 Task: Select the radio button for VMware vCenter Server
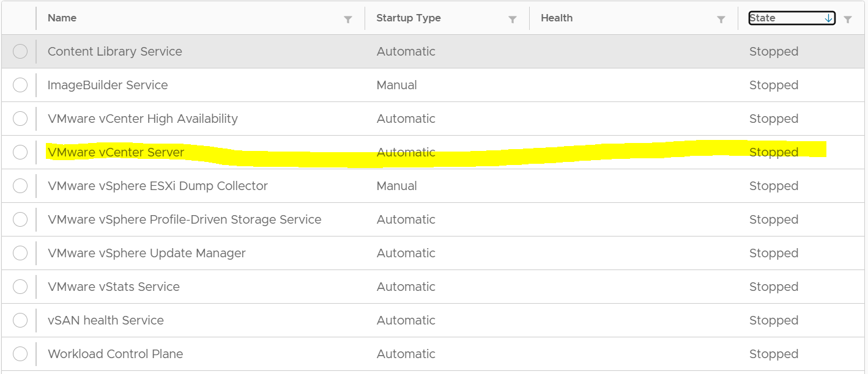tap(20, 152)
